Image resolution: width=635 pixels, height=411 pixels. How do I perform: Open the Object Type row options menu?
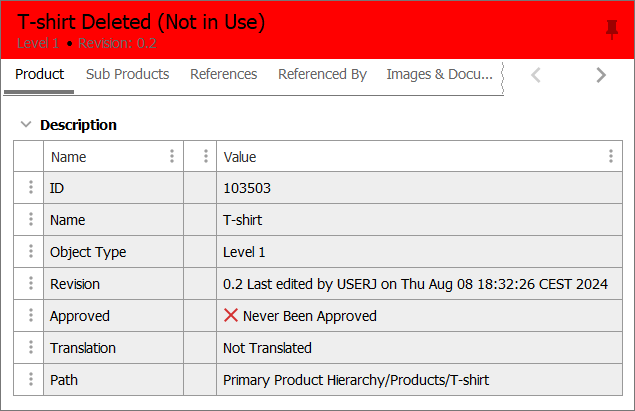click(x=31, y=251)
